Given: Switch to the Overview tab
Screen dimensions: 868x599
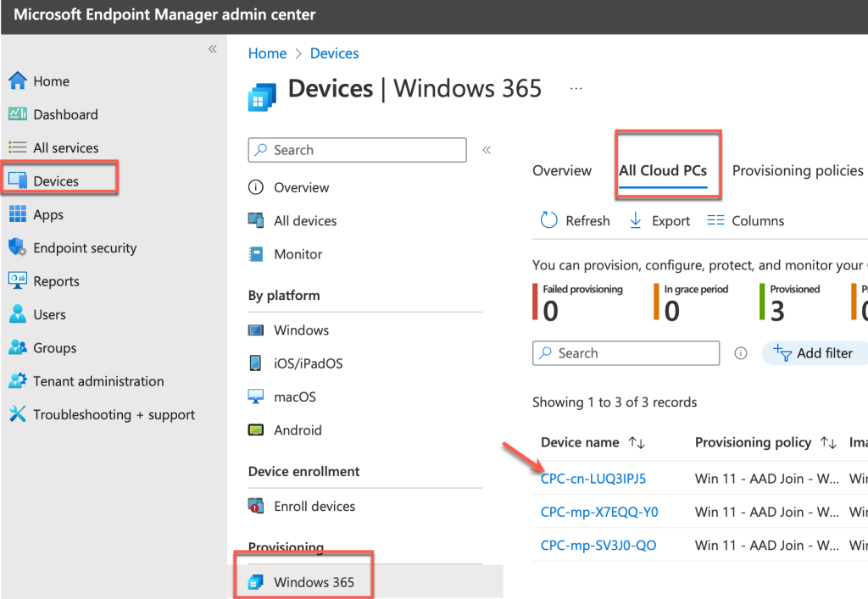Looking at the screenshot, I should tap(562, 170).
